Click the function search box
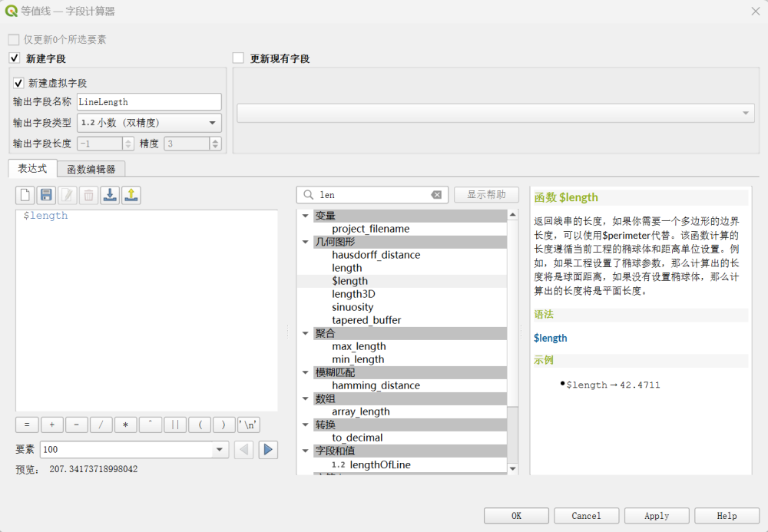The width and height of the screenshot is (768, 532). (x=372, y=195)
